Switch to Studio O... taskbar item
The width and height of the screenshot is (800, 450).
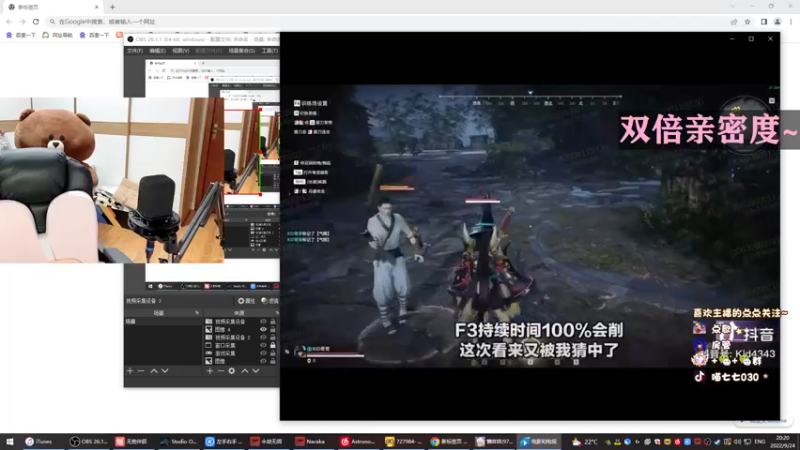178,442
